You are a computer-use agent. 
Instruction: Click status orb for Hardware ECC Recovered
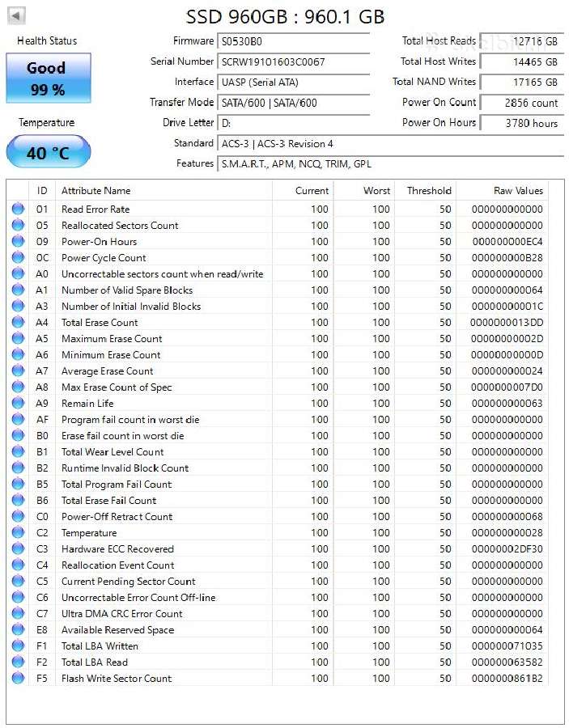[x=18, y=548]
